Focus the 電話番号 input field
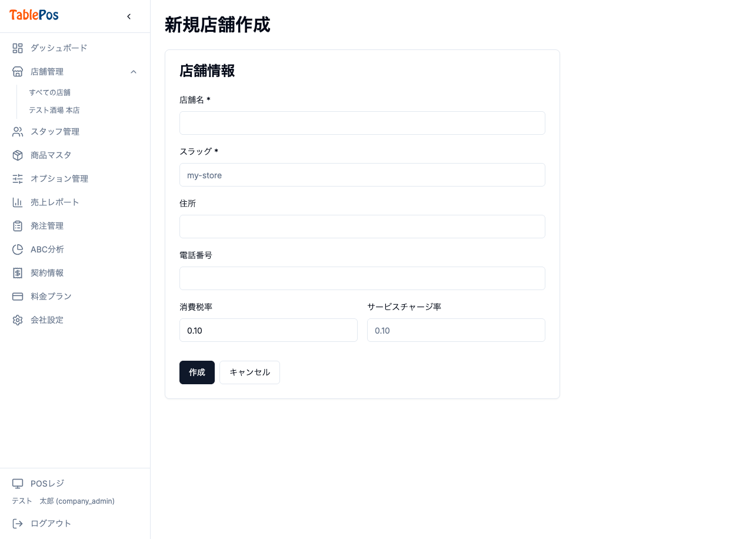The image size is (756, 539). pyautogui.click(x=362, y=278)
